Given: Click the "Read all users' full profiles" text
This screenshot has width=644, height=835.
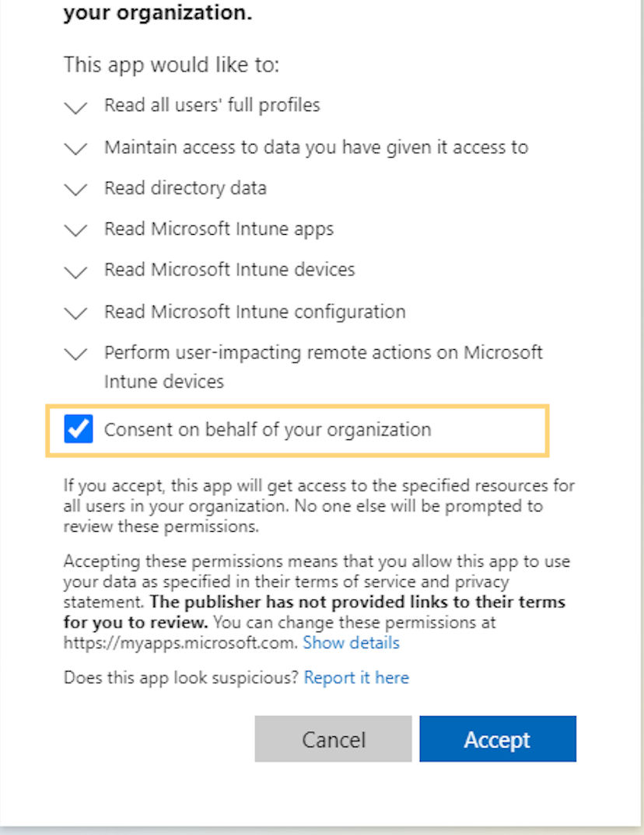Looking at the screenshot, I should coord(212,106).
